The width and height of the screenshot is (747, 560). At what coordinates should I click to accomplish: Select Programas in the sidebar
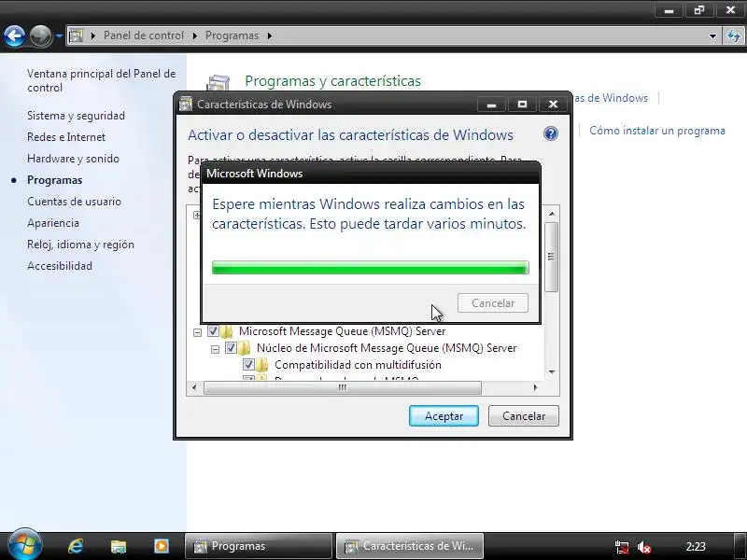55,180
